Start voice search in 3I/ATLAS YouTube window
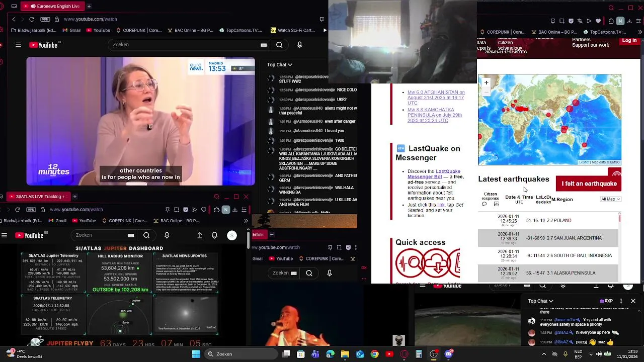 point(167,235)
